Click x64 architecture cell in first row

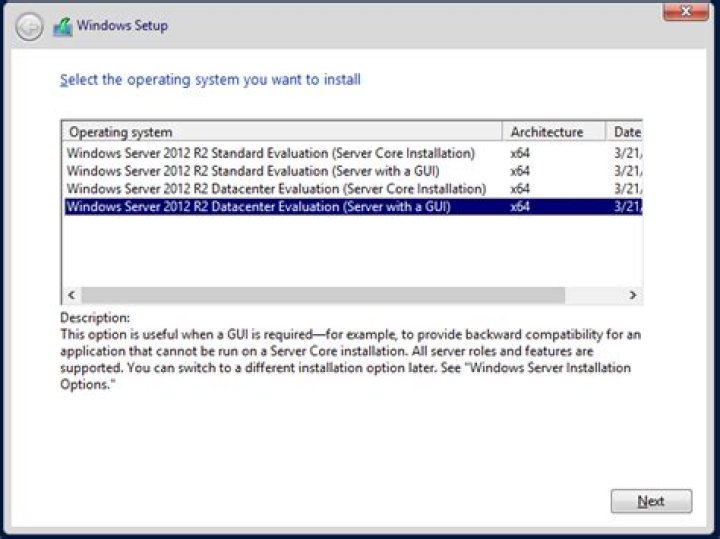pos(520,153)
